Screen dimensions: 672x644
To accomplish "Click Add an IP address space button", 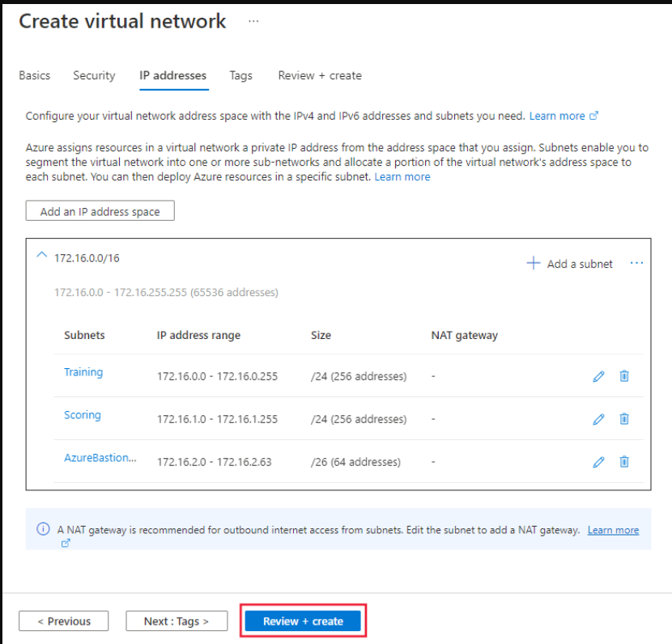I will (x=100, y=210).
